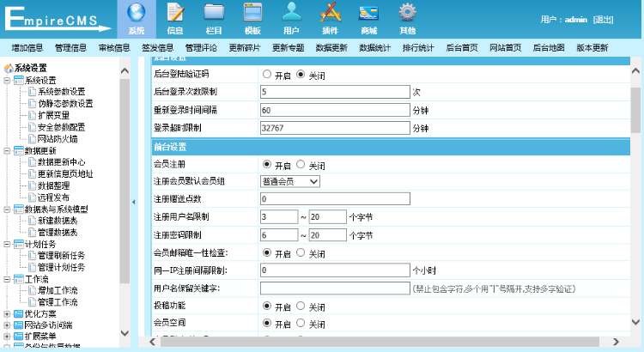Expand the 优化方案 tree node
The width and height of the screenshot is (644, 352).
(7, 314)
